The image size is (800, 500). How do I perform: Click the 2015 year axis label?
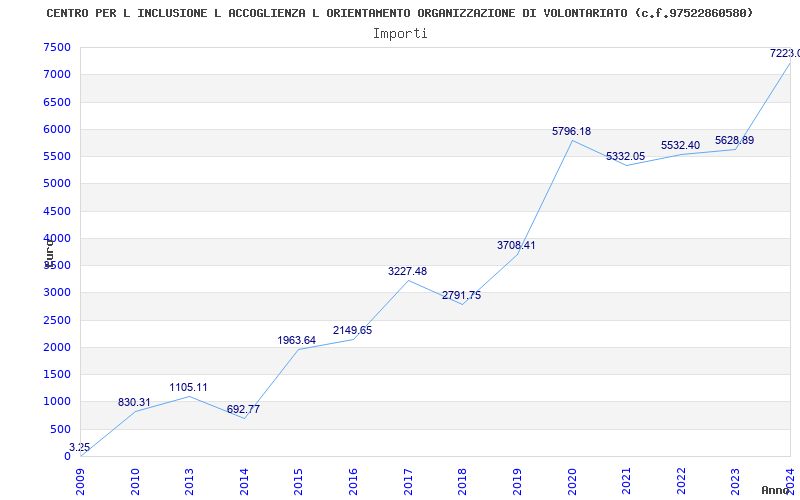(298, 481)
